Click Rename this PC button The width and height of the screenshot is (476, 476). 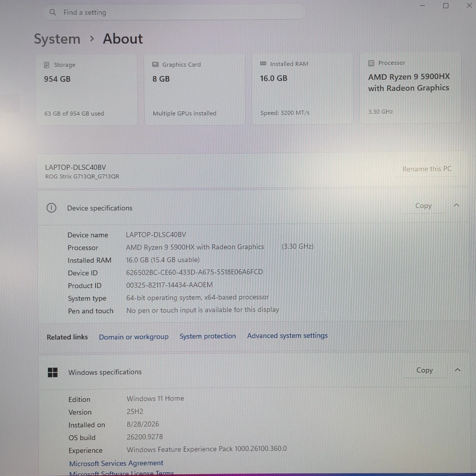coord(427,169)
